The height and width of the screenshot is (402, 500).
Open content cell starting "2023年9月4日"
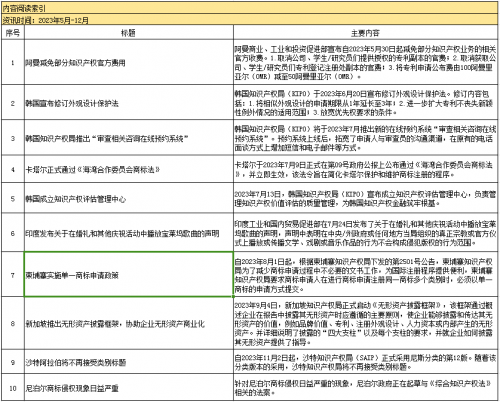[x=366, y=323]
